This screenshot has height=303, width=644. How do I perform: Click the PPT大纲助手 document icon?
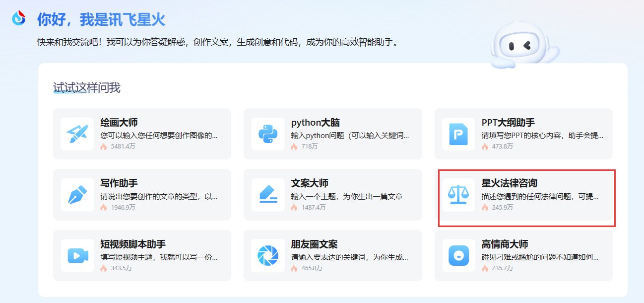click(x=458, y=134)
